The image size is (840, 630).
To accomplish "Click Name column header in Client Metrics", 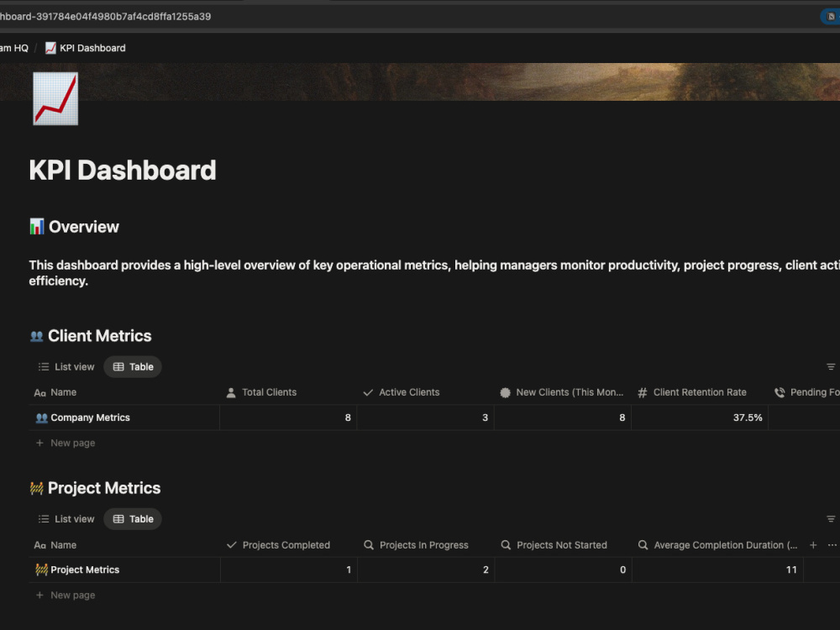I will [x=124, y=392].
